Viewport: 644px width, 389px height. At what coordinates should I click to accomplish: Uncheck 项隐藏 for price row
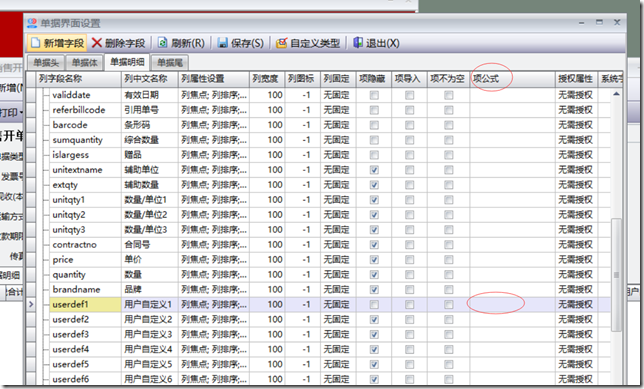tap(374, 260)
